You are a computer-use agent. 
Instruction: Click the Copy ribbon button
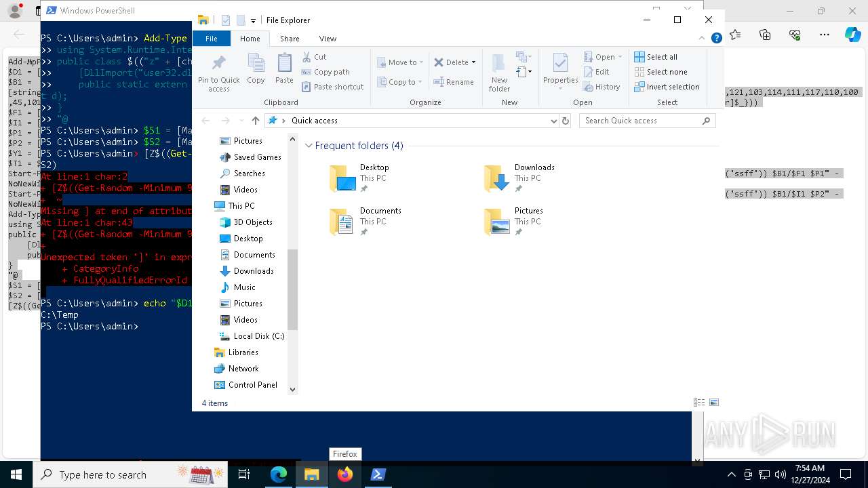(x=256, y=69)
